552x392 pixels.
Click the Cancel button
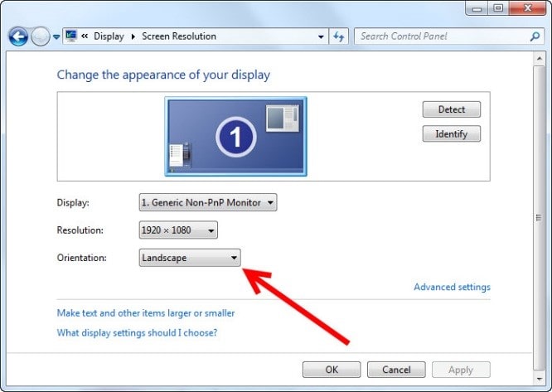tap(396, 370)
